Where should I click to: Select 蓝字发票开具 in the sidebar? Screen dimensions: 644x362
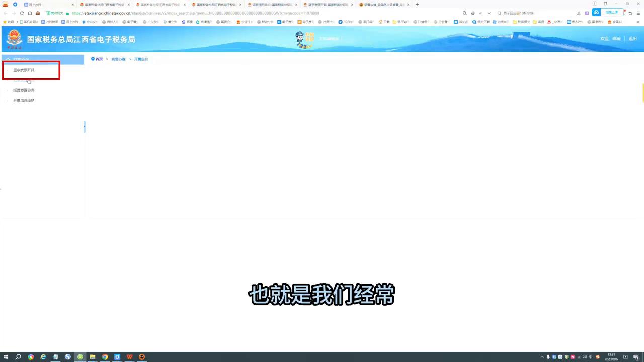[24, 70]
